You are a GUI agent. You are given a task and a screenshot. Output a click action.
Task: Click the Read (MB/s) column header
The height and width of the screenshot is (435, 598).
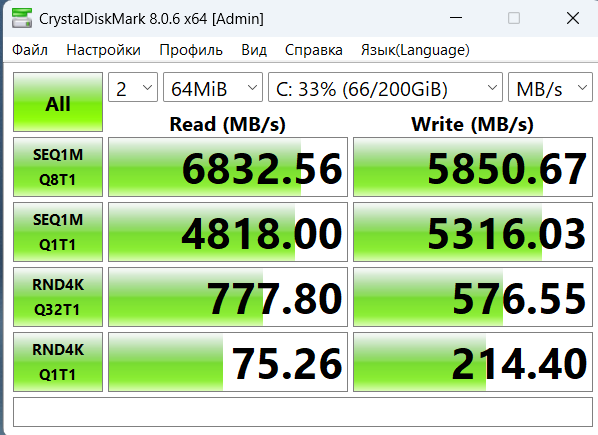coord(228,124)
